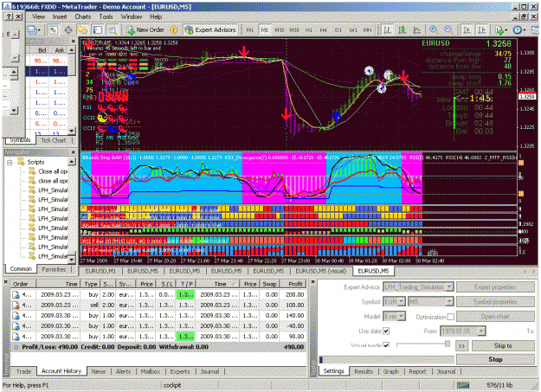Open the Results tab in tester

[x=364, y=371]
